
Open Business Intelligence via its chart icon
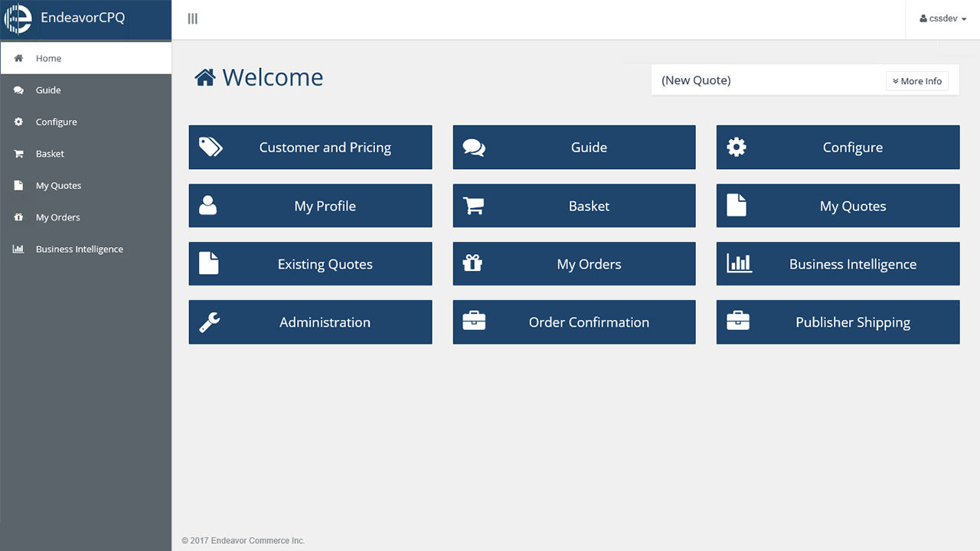pos(18,249)
